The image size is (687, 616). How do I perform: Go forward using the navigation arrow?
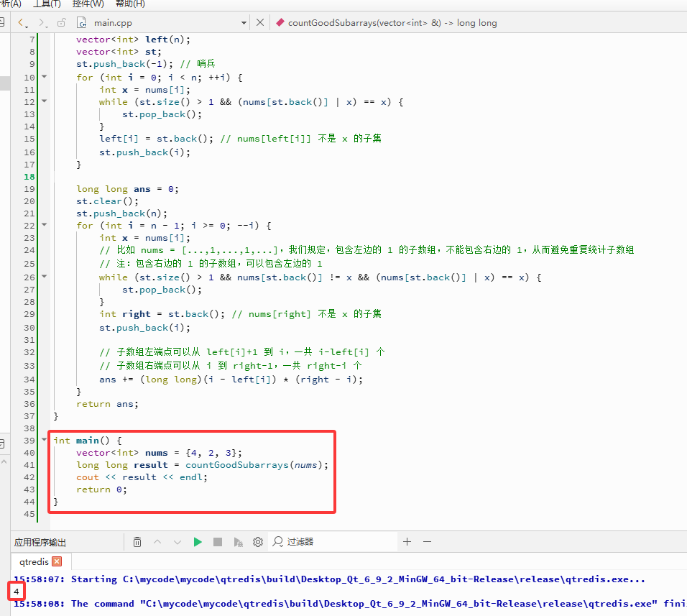click(x=42, y=23)
